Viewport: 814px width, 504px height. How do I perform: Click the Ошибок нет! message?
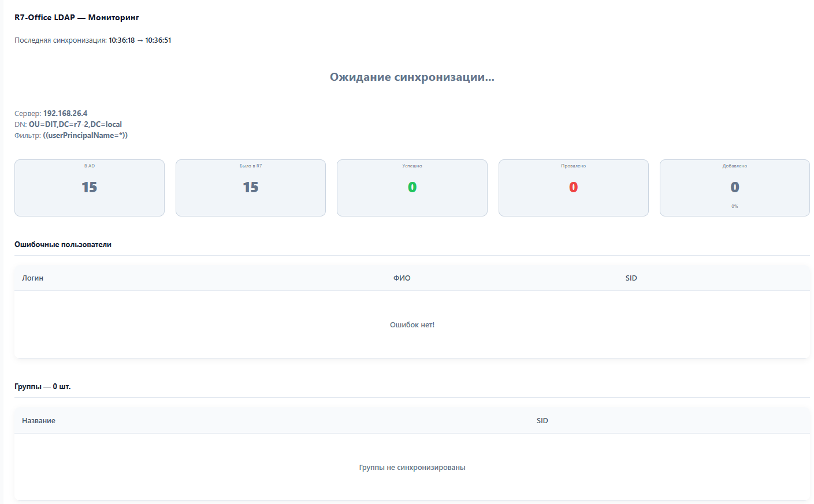tap(412, 325)
